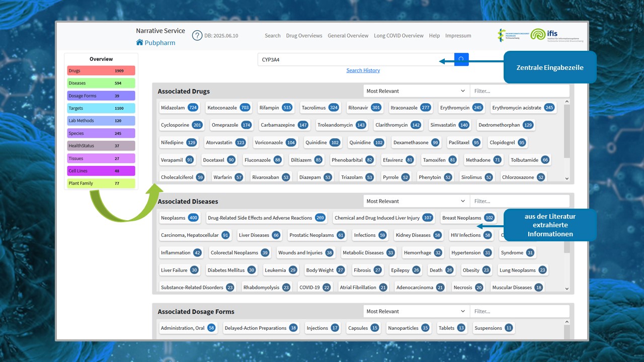Viewport: 644px width, 362px height.
Task: Select the red Drugs overview category
Action: coord(101,71)
